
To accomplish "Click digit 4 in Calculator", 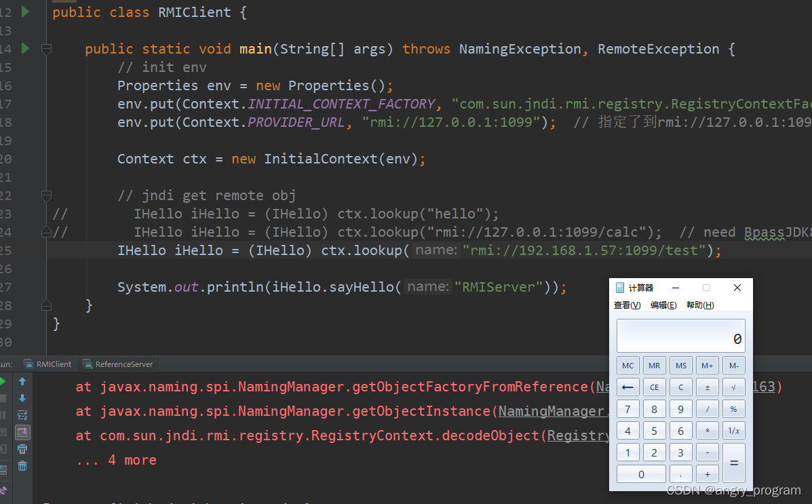I will [627, 431].
